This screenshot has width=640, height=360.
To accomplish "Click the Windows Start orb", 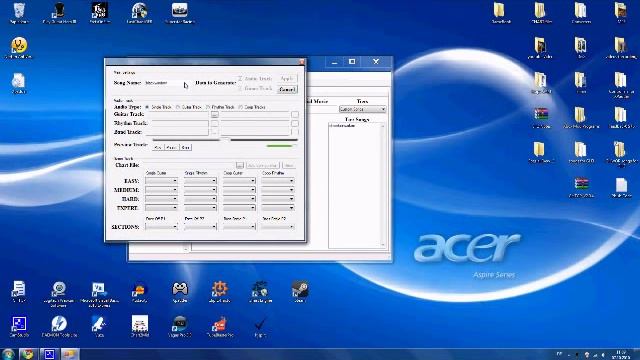I will point(8,354).
